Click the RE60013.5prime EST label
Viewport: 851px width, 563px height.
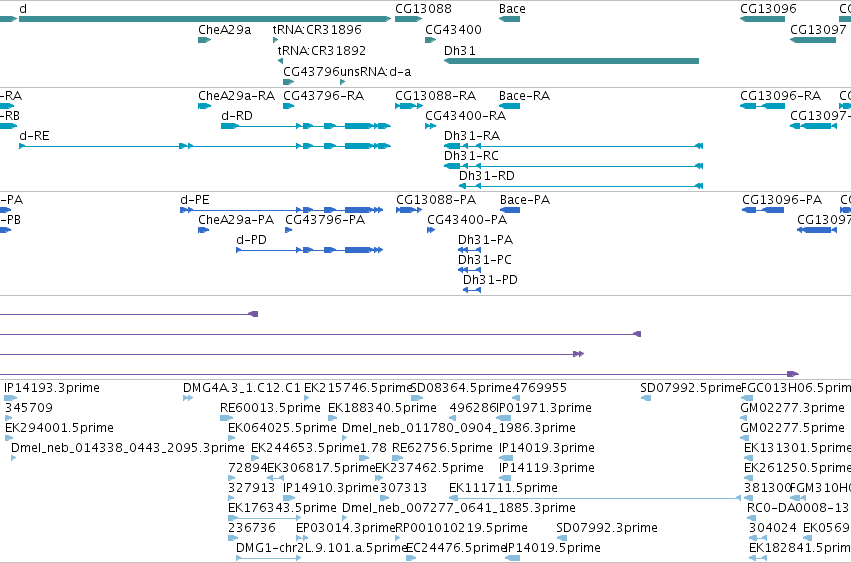270,408
